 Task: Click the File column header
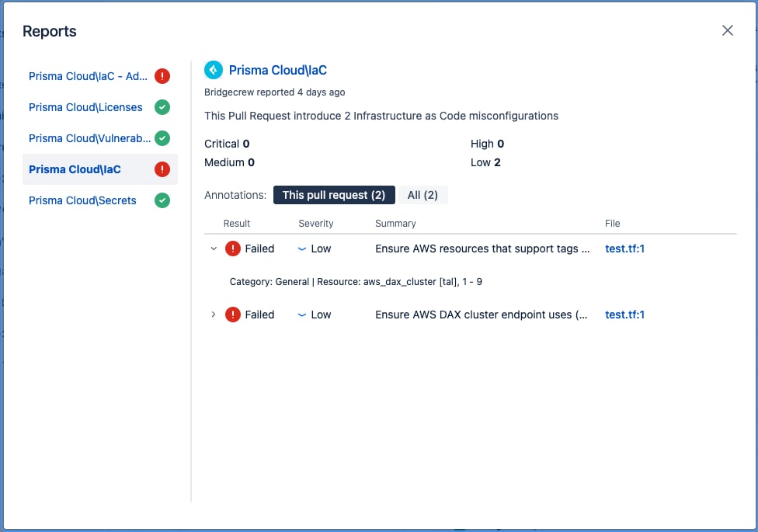pyautogui.click(x=613, y=224)
